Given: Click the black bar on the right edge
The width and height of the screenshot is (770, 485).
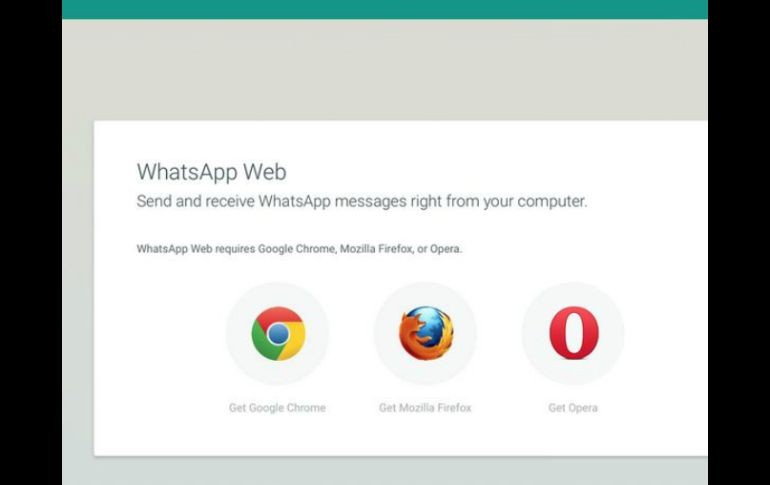Looking at the screenshot, I should tap(739, 242).
